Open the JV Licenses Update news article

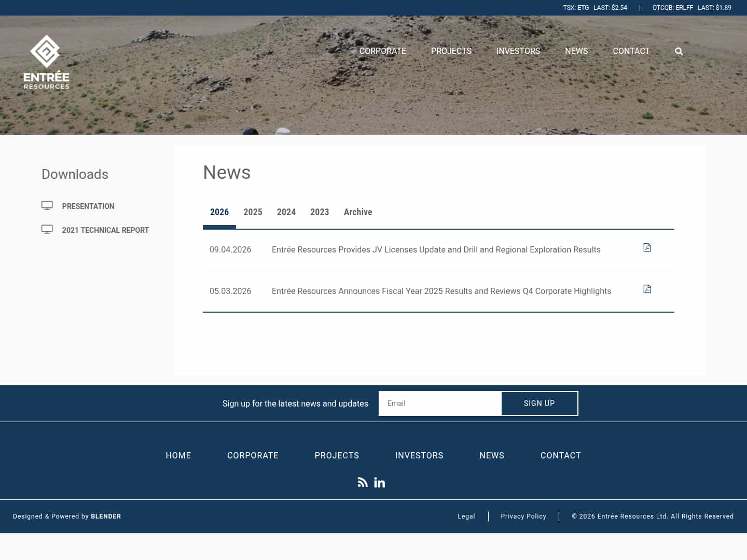[x=436, y=249]
